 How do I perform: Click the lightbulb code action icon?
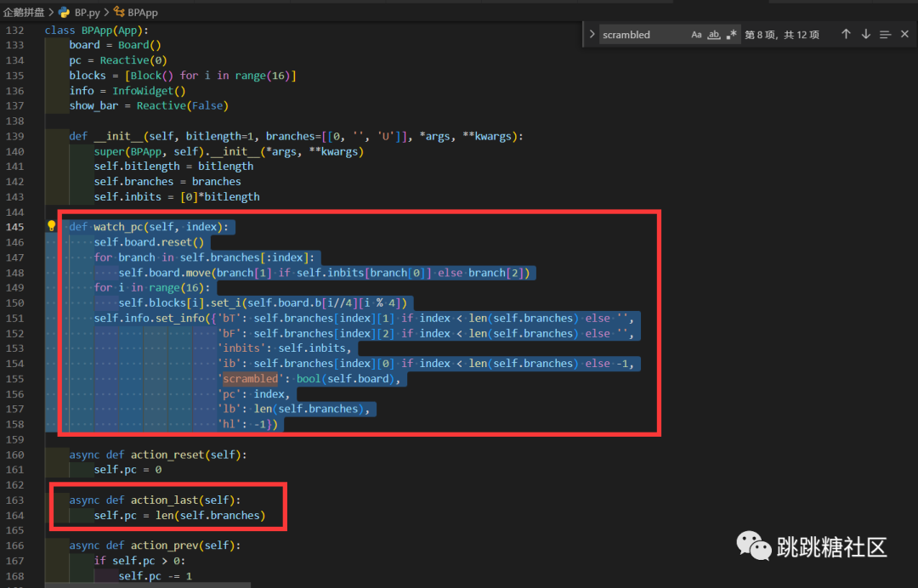click(51, 227)
